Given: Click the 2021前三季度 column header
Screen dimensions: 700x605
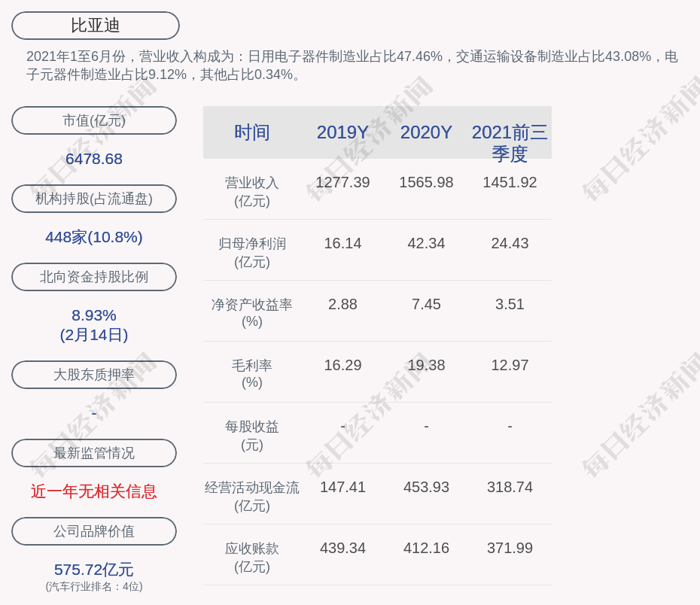Looking at the screenshot, I should [x=510, y=142].
